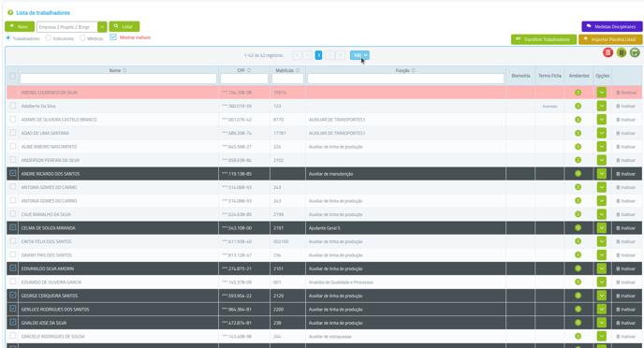The height and width of the screenshot is (348, 644).
Task: Open Medidas Disciplinares
Action: (x=611, y=27)
